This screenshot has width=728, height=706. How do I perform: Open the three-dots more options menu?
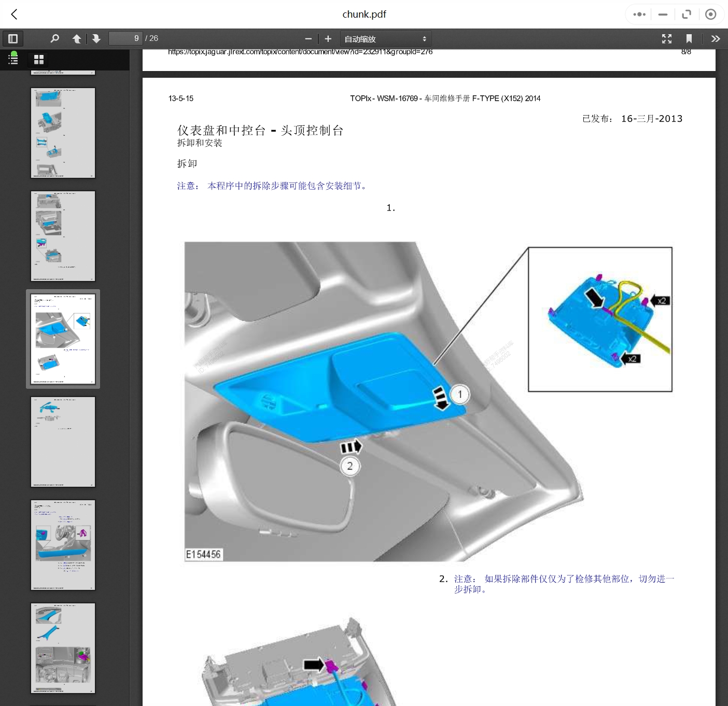(x=639, y=15)
